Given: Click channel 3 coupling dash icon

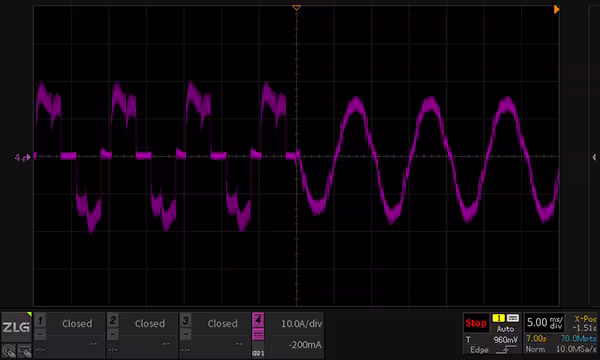Looking at the screenshot, I should tap(185, 334).
